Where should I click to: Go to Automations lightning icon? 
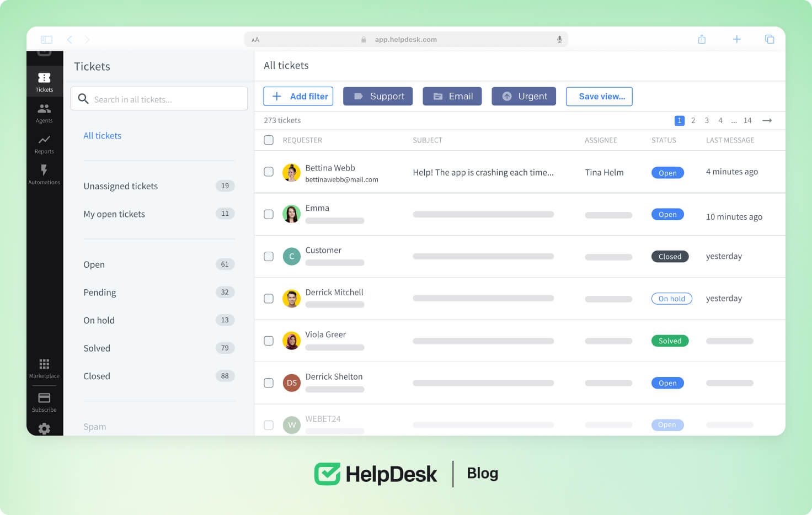pos(44,174)
